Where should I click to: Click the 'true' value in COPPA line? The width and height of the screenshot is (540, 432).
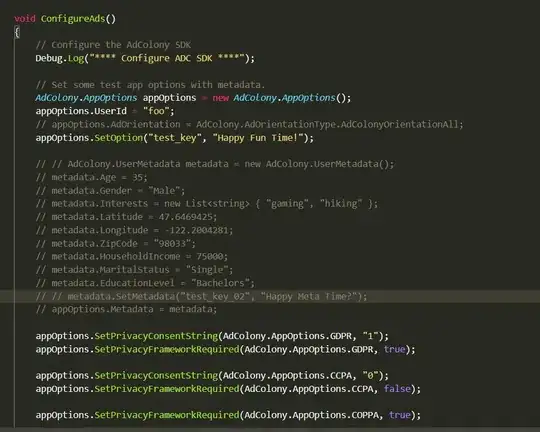[x=399, y=415]
